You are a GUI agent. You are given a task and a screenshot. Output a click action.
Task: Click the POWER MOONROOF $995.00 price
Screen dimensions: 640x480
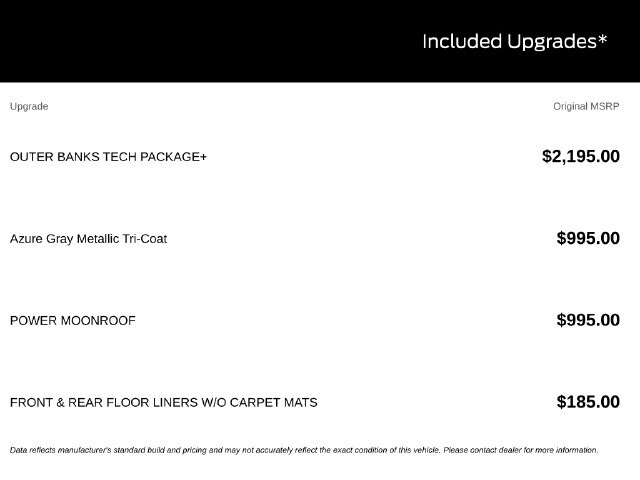tap(588, 320)
